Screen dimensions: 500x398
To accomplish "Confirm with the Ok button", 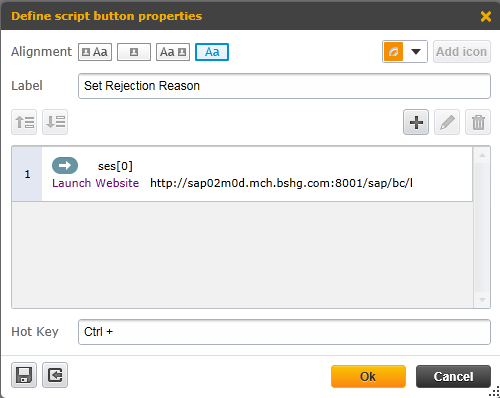I will click(x=368, y=377).
